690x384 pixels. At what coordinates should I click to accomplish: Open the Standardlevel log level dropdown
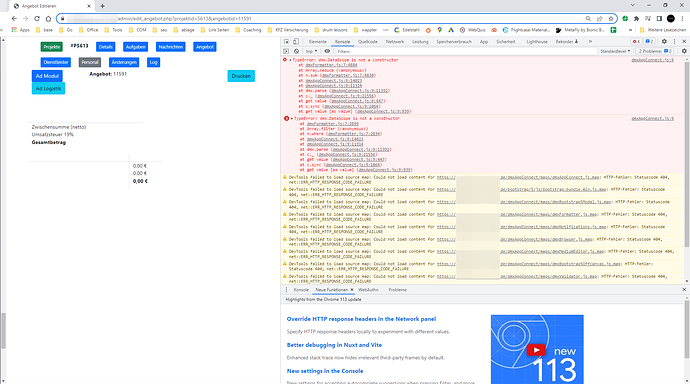click(x=615, y=51)
